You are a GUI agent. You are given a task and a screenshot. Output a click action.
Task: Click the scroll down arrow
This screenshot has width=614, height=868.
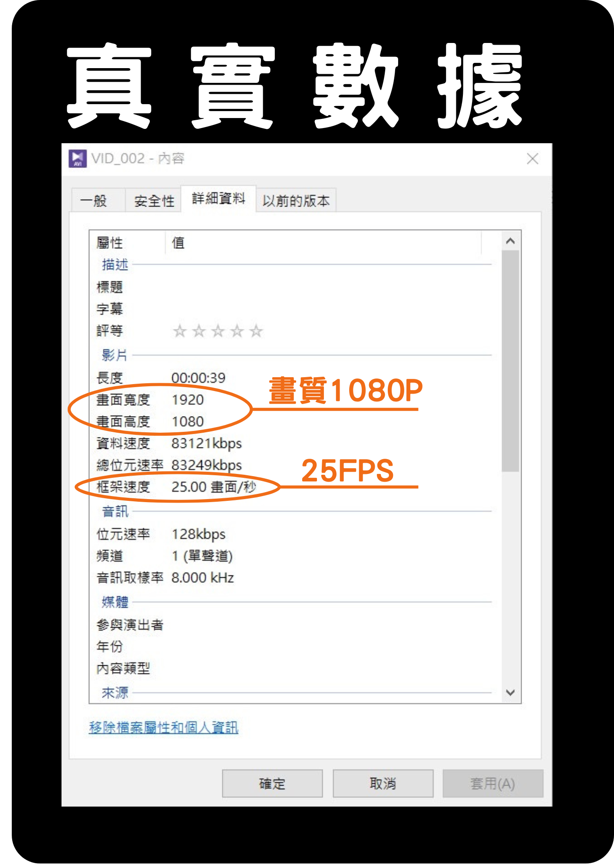[510, 692]
